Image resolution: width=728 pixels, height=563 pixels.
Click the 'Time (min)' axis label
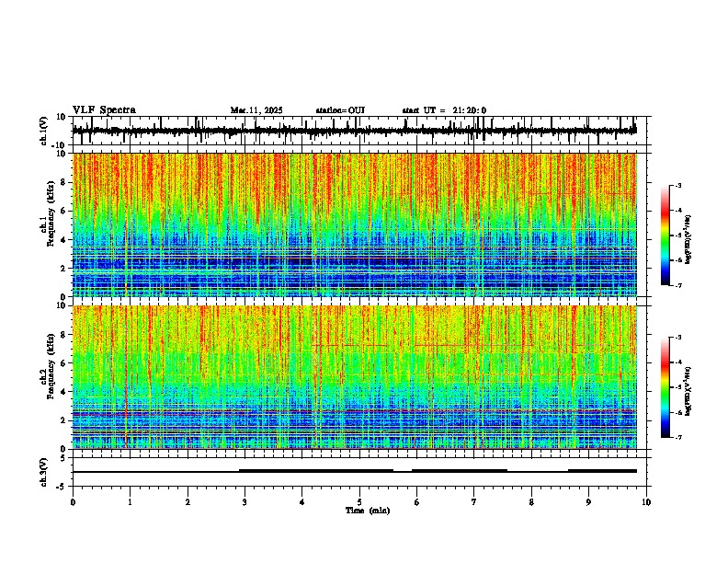click(x=368, y=511)
